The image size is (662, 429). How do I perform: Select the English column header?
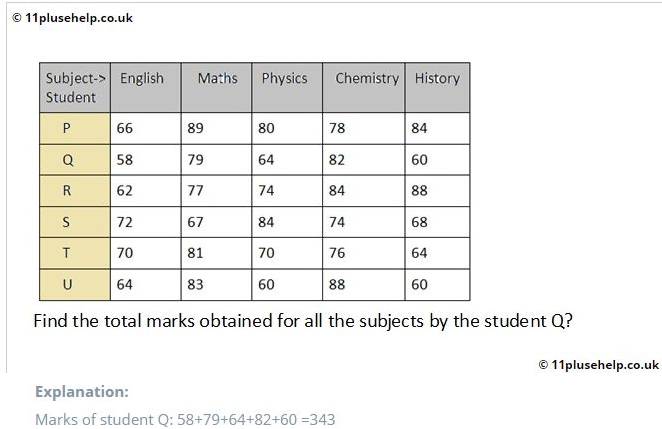click(146, 87)
